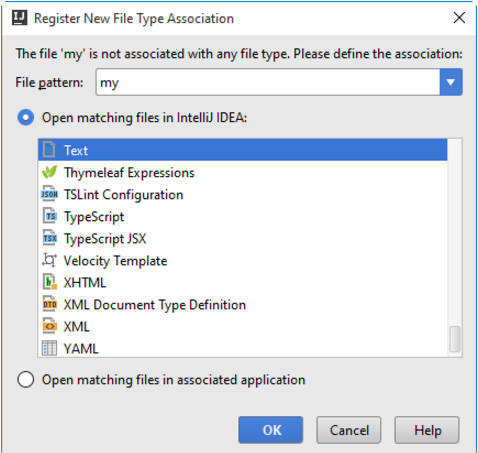
Task: Open Help for this dialog
Action: point(427,430)
